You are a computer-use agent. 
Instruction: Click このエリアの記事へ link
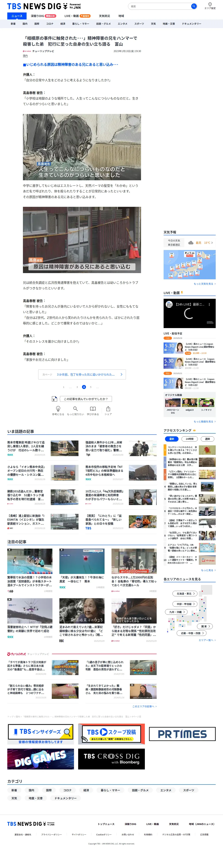point(144,706)
